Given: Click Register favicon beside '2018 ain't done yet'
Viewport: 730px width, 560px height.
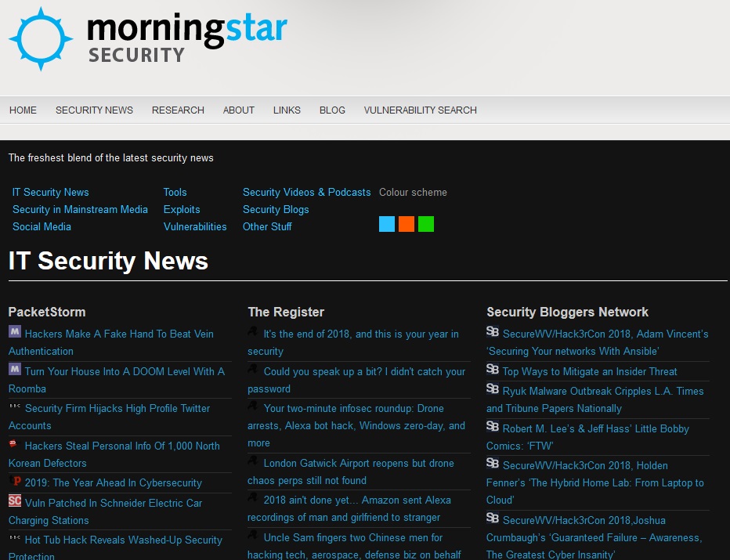Looking at the screenshot, I should pyautogui.click(x=253, y=497).
